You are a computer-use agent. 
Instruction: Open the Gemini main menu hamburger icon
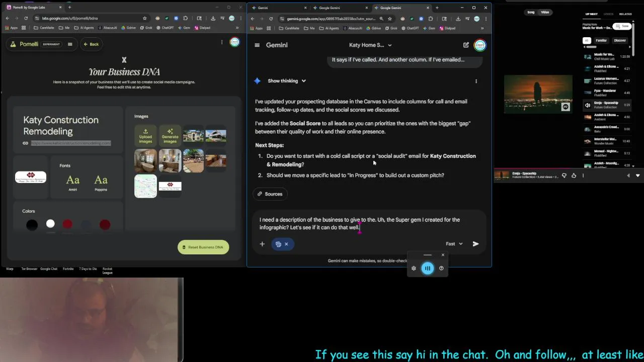257,45
